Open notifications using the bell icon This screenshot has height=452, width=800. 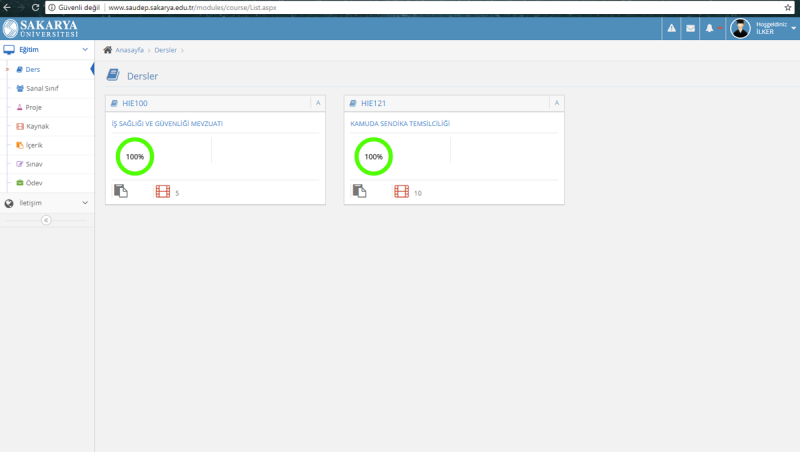tap(709, 28)
